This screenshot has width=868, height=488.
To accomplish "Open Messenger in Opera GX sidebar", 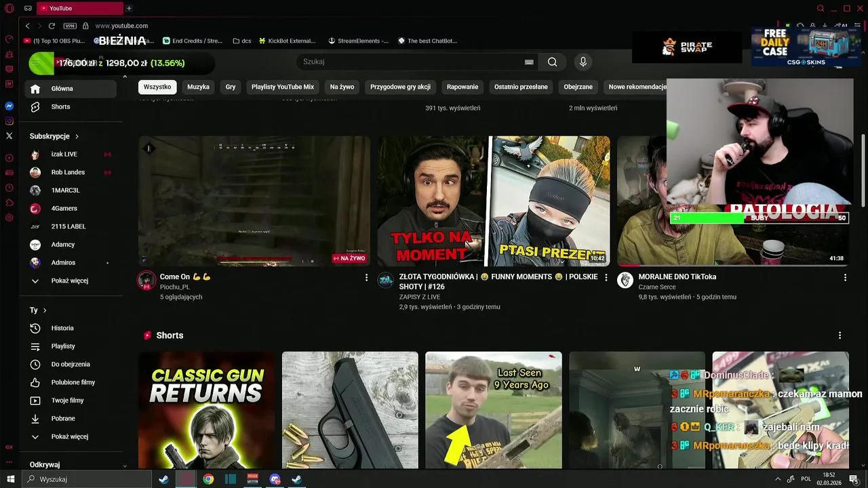I will click(x=9, y=106).
